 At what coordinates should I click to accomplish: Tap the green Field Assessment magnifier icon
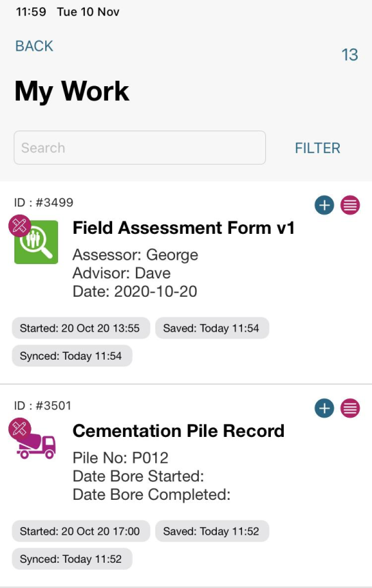36,242
